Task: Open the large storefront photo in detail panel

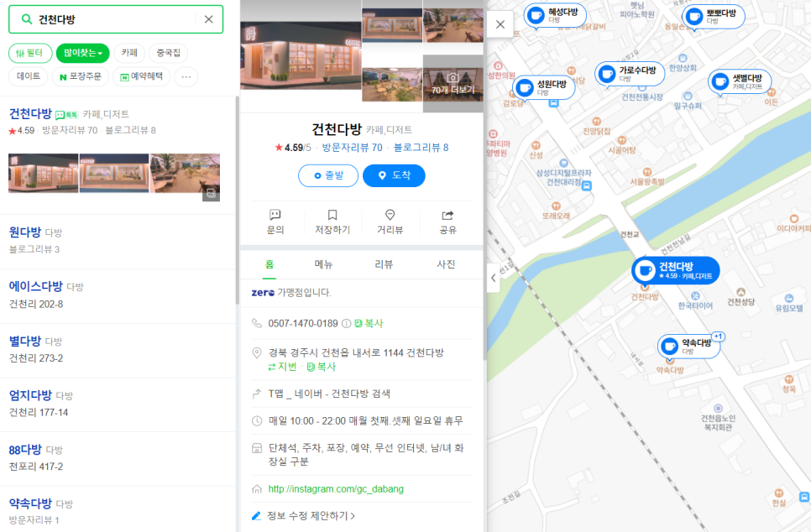Action: click(301, 56)
